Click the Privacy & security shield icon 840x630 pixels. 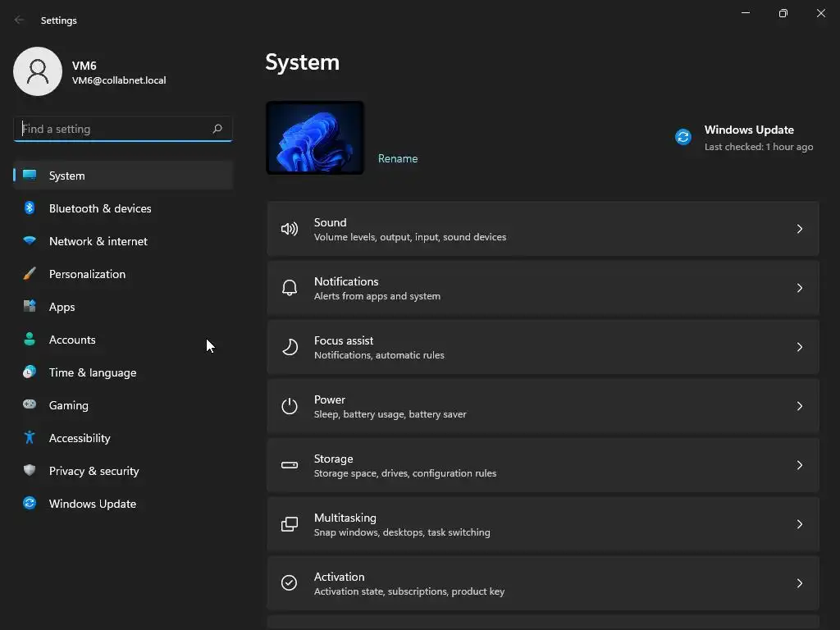pos(30,471)
